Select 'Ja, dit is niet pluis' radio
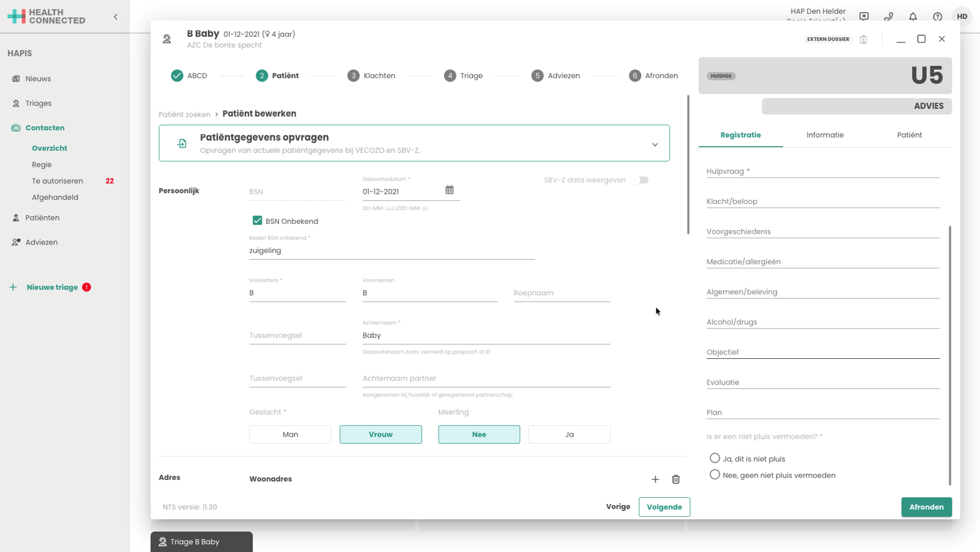 point(714,458)
